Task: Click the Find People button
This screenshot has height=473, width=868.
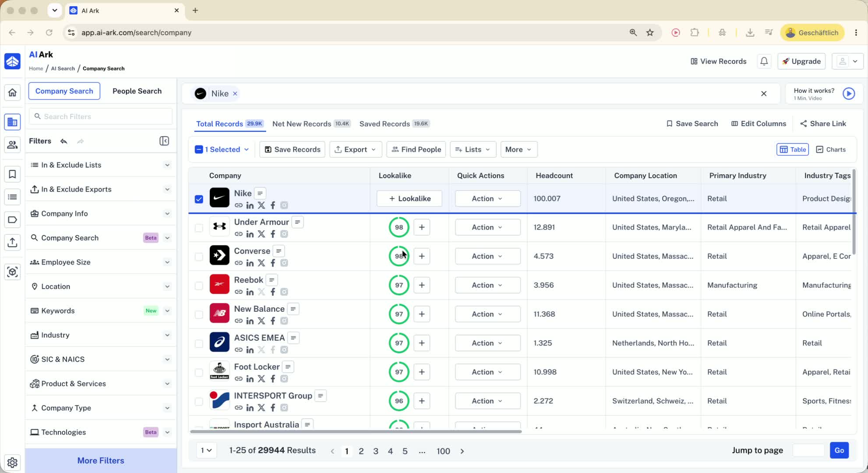Action: [x=416, y=149]
